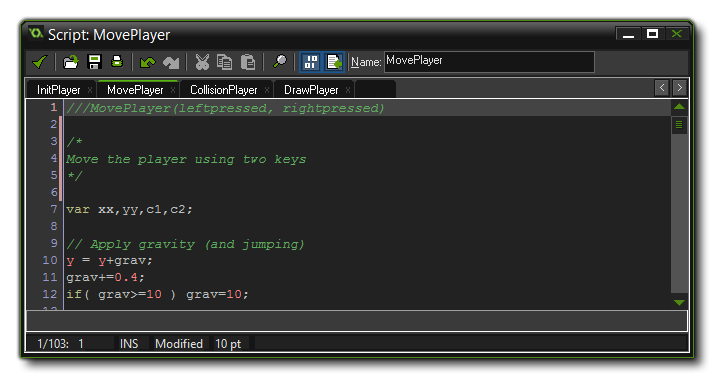Image resolution: width=714 pixels, height=378 pixels.
Task: Maximize the Script: MovePlayer window
Action: [x=653, y=34]
